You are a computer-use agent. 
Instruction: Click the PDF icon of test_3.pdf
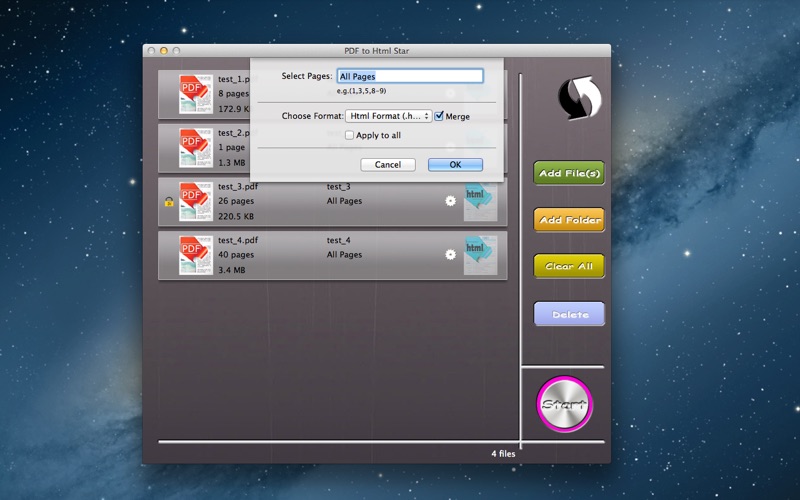[195, 201]
